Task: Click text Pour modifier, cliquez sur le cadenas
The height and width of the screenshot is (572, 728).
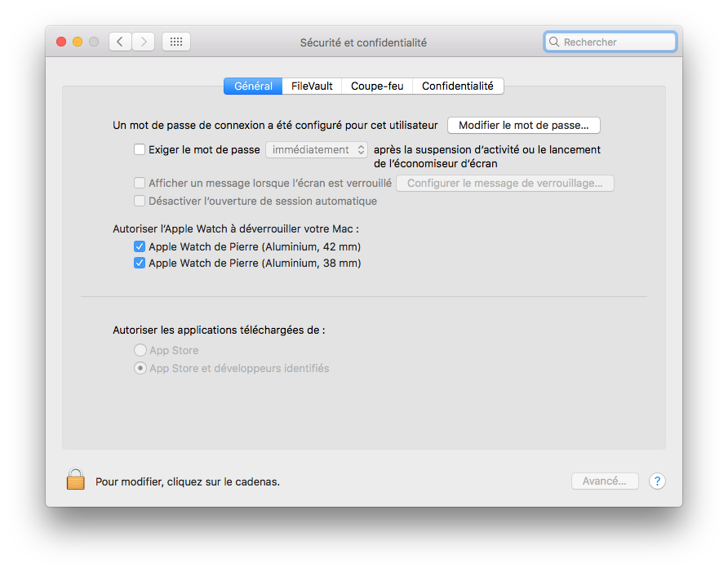Action: (188, 482)
